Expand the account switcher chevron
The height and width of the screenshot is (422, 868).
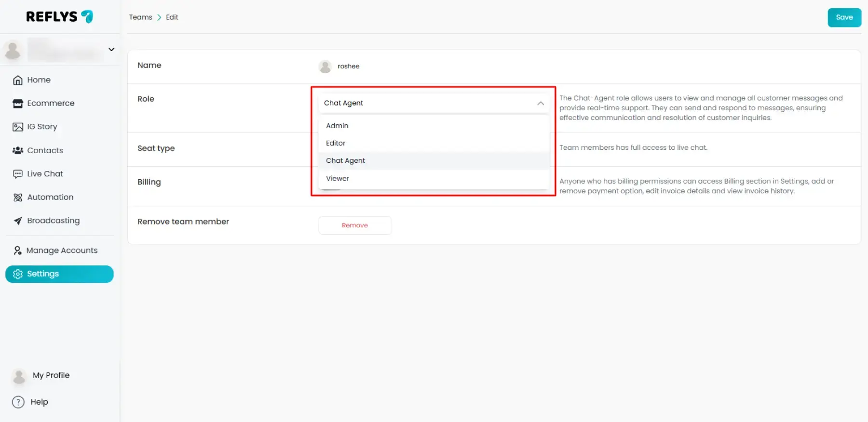tap(111, 50)
